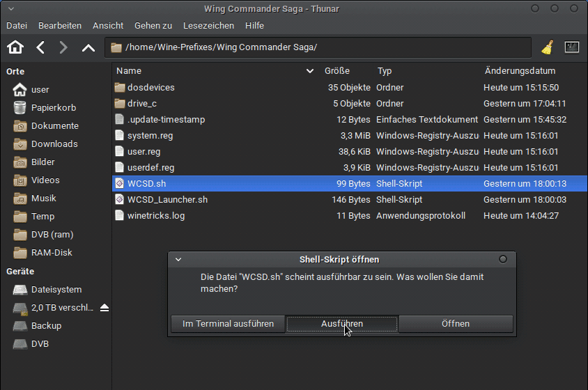588x390 pixels.
Task: Select the drive_c folder
Action: click(135, 104)
